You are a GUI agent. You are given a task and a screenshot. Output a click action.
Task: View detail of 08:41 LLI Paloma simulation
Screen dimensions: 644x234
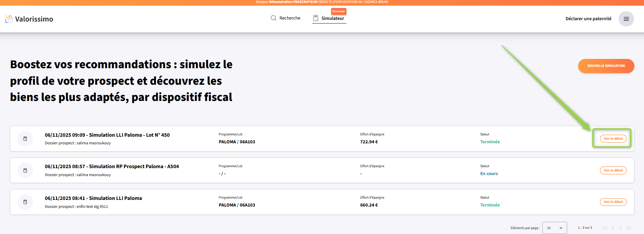pos(613,202)
